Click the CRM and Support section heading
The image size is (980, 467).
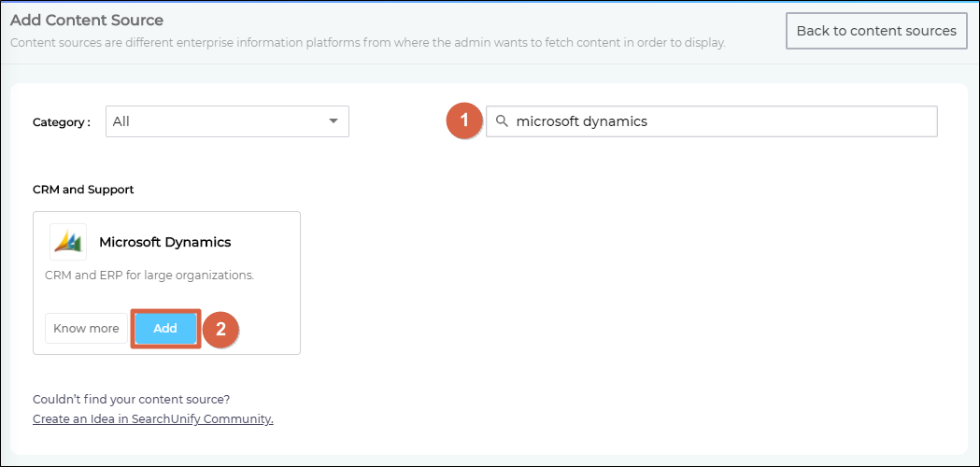(83, 190)
